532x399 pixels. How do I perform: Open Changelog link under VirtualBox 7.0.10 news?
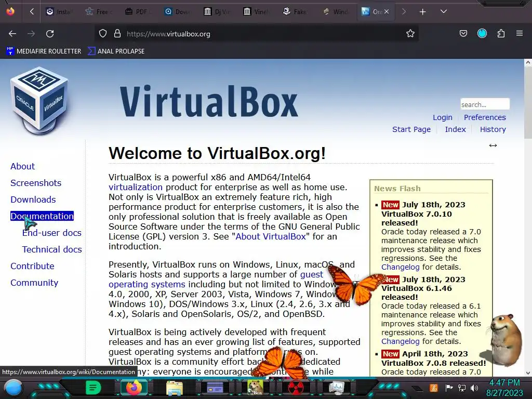[x=401, y=267]
